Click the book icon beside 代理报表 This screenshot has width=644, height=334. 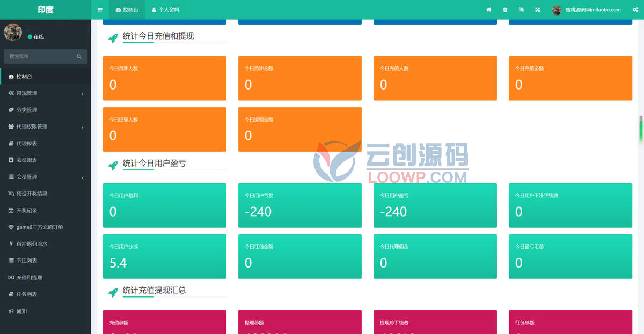pyautogui.click(x=11, y=144)
